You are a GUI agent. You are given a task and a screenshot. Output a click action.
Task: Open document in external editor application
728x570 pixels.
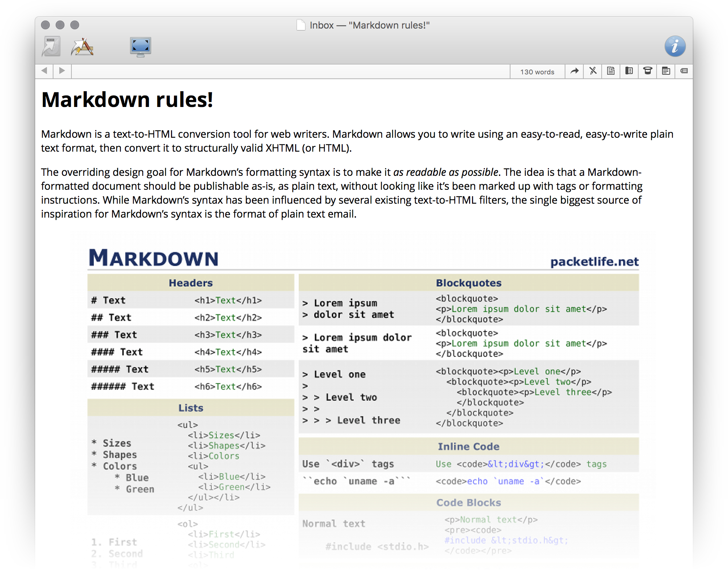coord(82,47)
